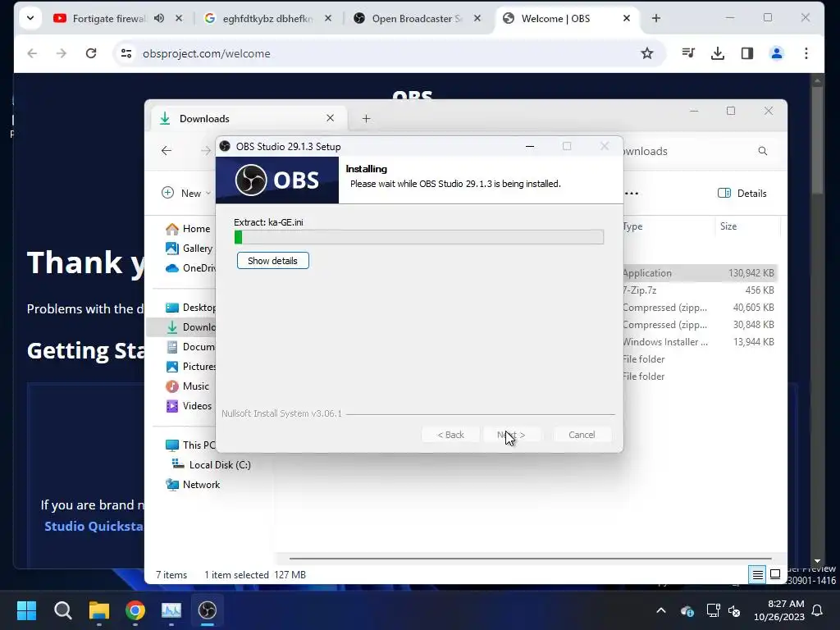This screenshot has height=630, width=840.
Task: Show hidden system tray icons
Action: coord(661,610)
